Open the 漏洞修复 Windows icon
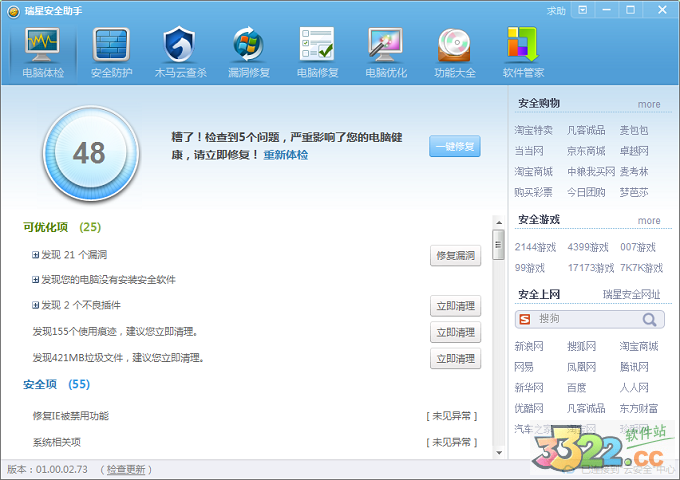 (248, 44)
